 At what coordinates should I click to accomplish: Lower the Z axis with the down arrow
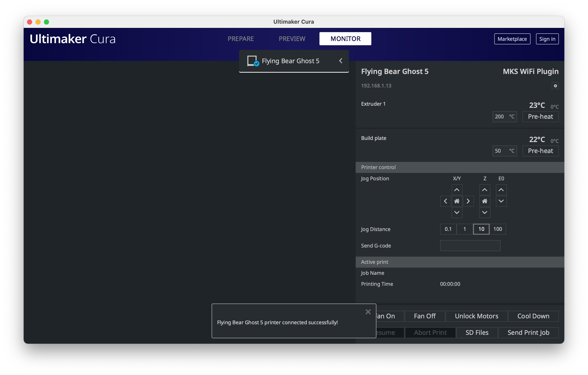click(x=485, y=213)
